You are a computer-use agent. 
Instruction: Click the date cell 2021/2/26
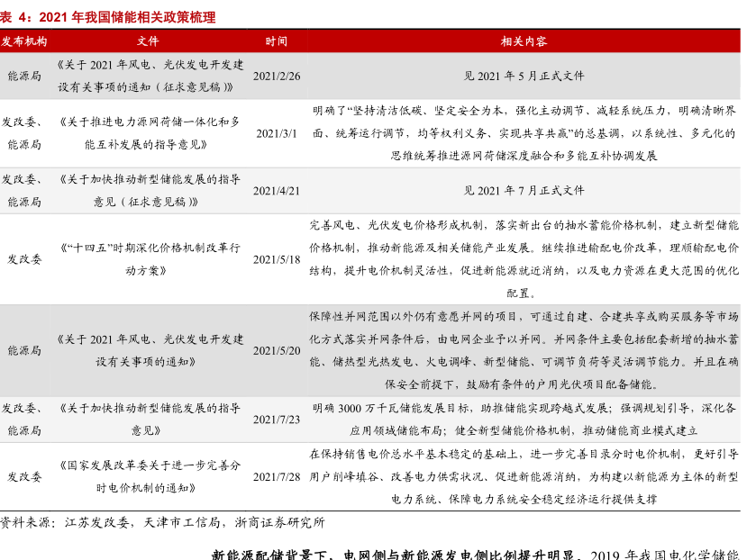click(x=277, y=77)
